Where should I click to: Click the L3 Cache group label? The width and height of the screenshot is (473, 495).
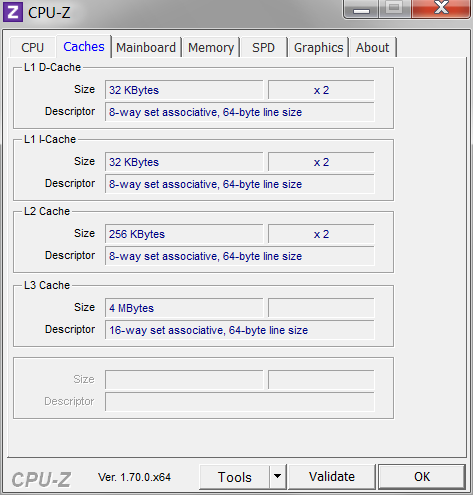click(x=47, y=285)
